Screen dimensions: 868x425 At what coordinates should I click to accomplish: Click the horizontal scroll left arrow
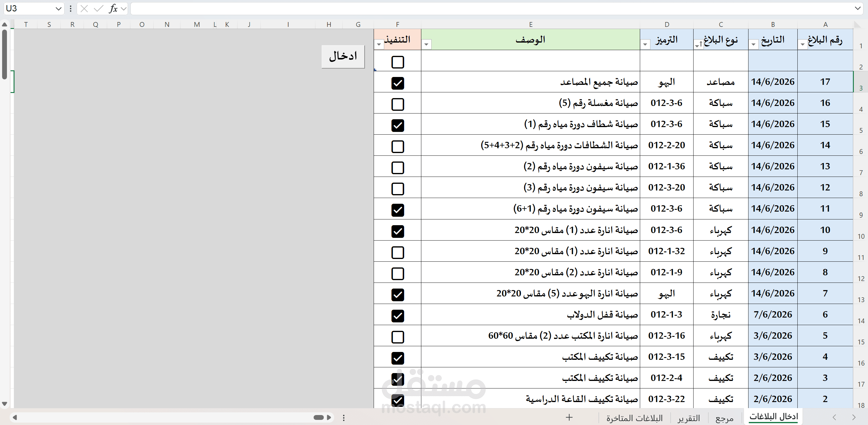tap(15, 417)
